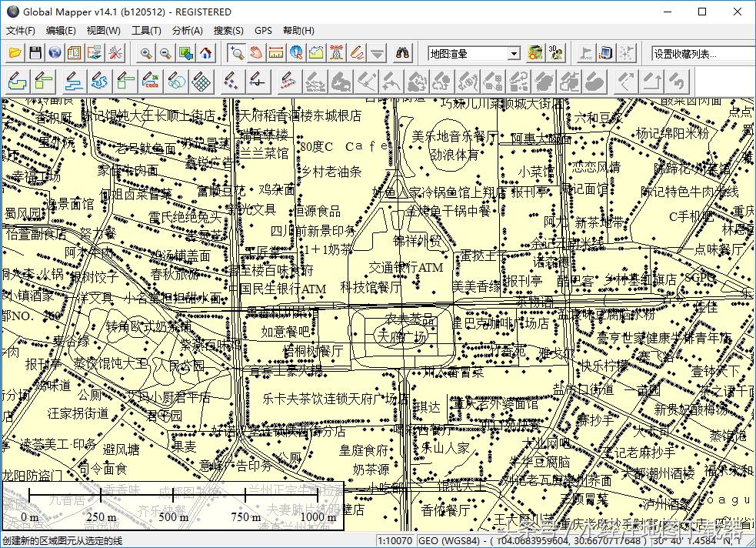Open the 视图(W) menu

coord(104,30)
